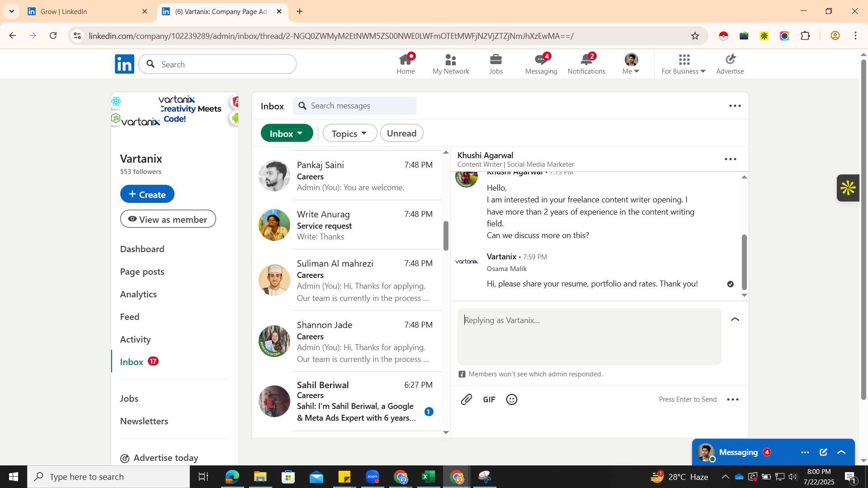The height and width of the screenshot is (488, 868).
Task: Open LinkedIn Home from navigation bar
Action: 406,64
